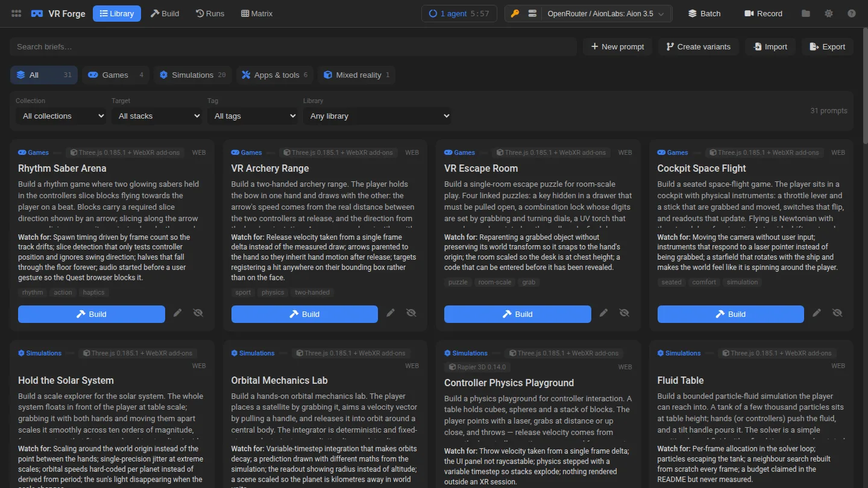Viewport: 868px width, 488px height.
Task: Click the server provider icon
Action: (532, 13)
